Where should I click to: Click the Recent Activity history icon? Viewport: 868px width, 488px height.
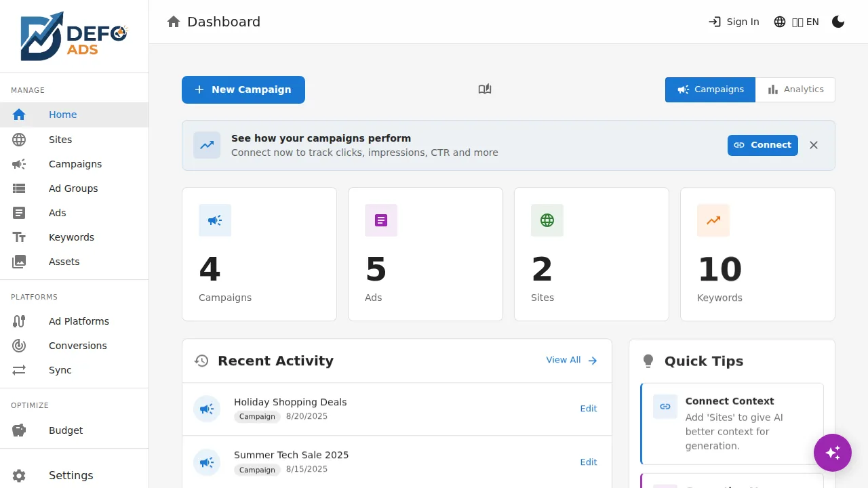(x=201, y=361)
